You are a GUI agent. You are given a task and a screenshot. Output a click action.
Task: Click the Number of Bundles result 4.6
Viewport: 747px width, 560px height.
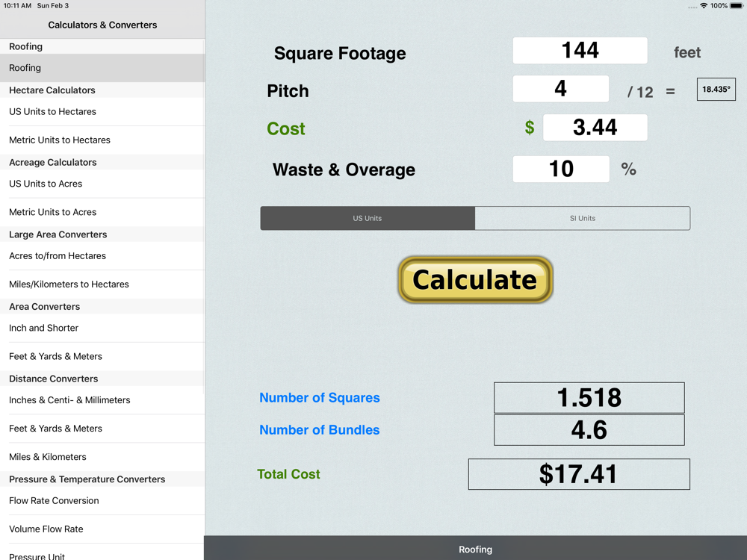coord(589,430)
